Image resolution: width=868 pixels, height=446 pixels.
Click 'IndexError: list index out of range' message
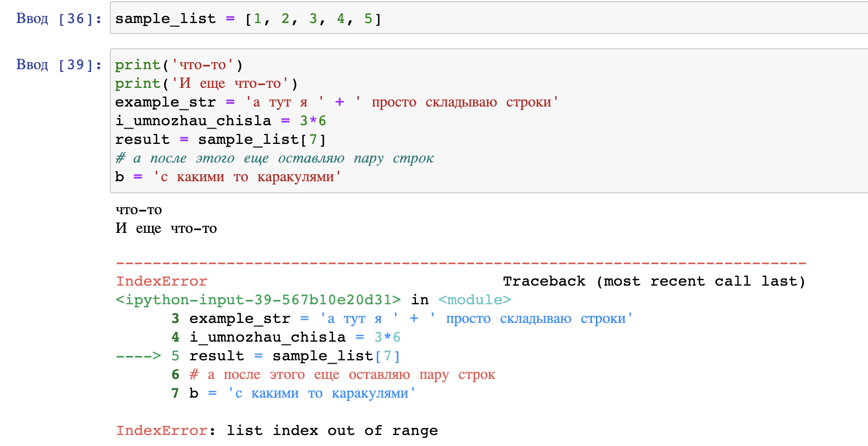(277, 431)
